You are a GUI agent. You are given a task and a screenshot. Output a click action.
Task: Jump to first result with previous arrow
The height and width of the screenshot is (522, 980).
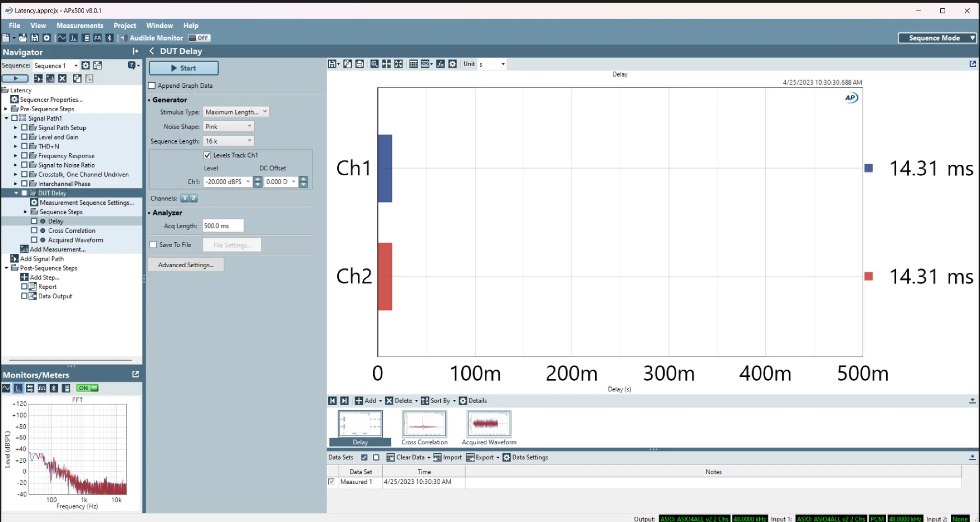[333, 401]
